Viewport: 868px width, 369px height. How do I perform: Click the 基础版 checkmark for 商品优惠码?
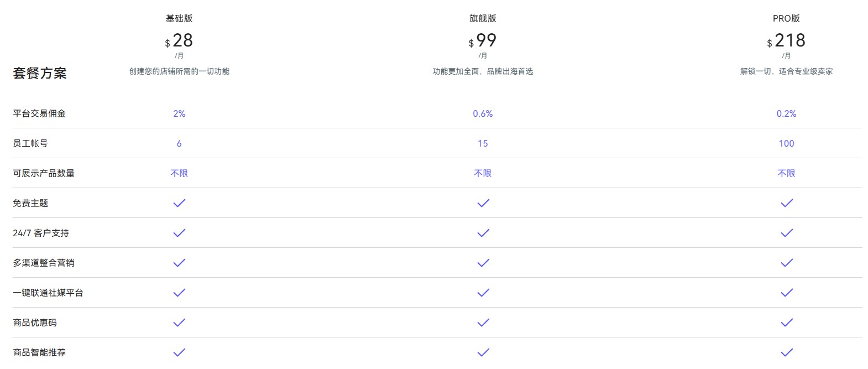coord(179,323)
